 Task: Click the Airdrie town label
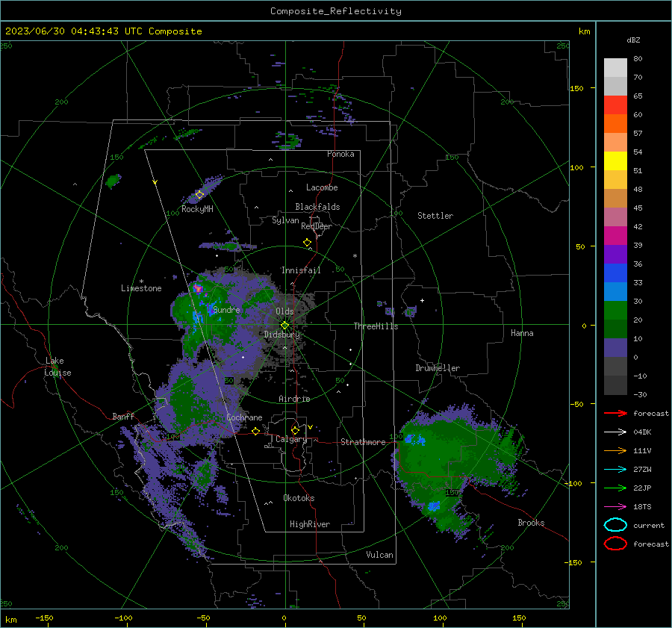pos(294,399)
